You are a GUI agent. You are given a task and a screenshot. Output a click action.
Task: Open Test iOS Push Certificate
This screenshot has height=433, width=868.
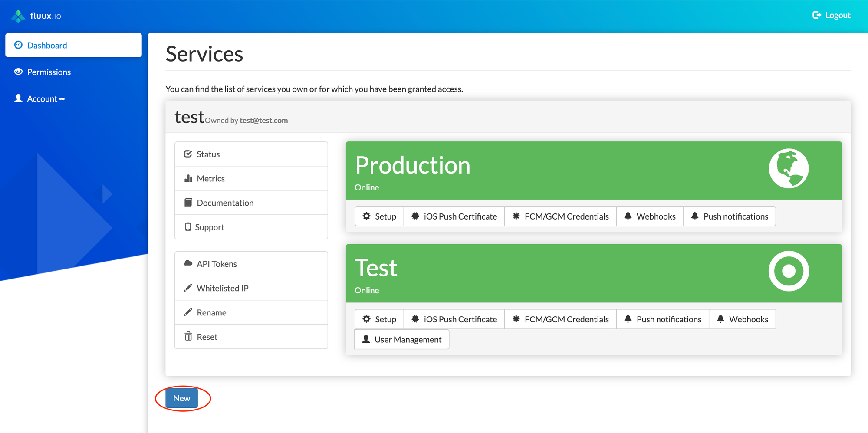[454, 319]
